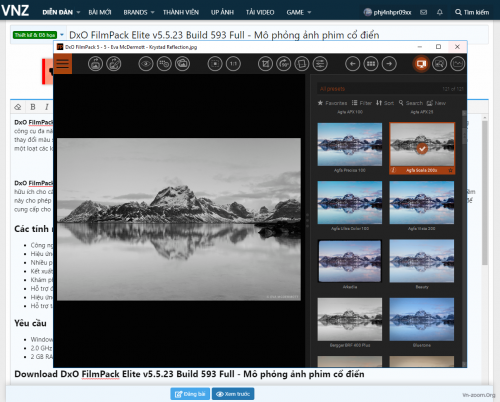Open UP ẢNH in navigation
The width and height of the screenshot is (500, 402).
pos(222,12)
